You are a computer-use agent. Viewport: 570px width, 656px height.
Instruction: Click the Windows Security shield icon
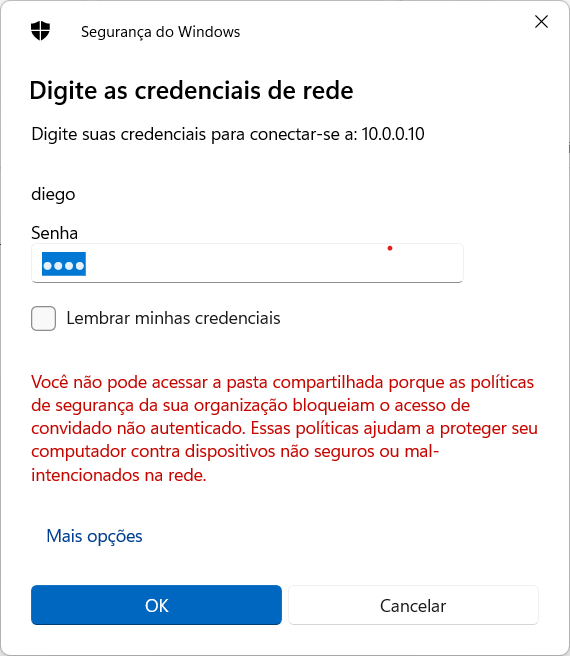pos(40,31)
